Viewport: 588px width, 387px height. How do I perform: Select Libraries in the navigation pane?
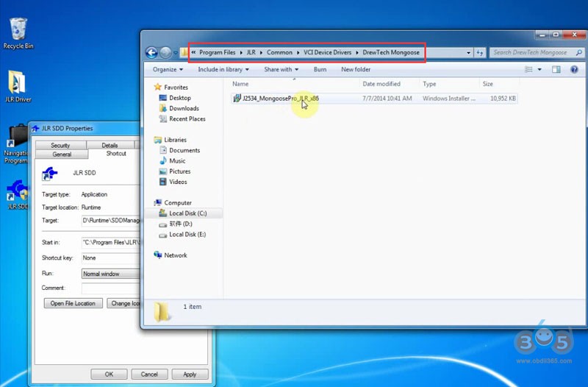pos(175,140)
